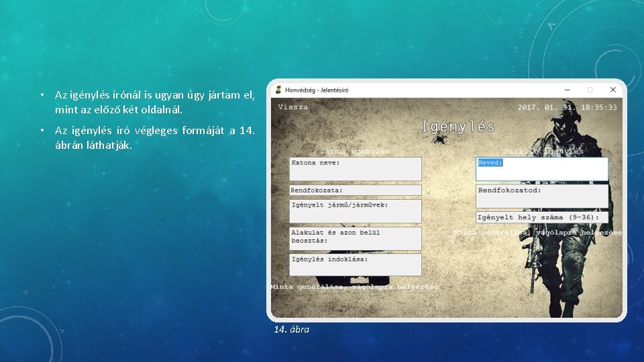Maximize the Honvédség - Jelentésíró window
This screenshot has width=644, height=362.
tap(590, 90)
